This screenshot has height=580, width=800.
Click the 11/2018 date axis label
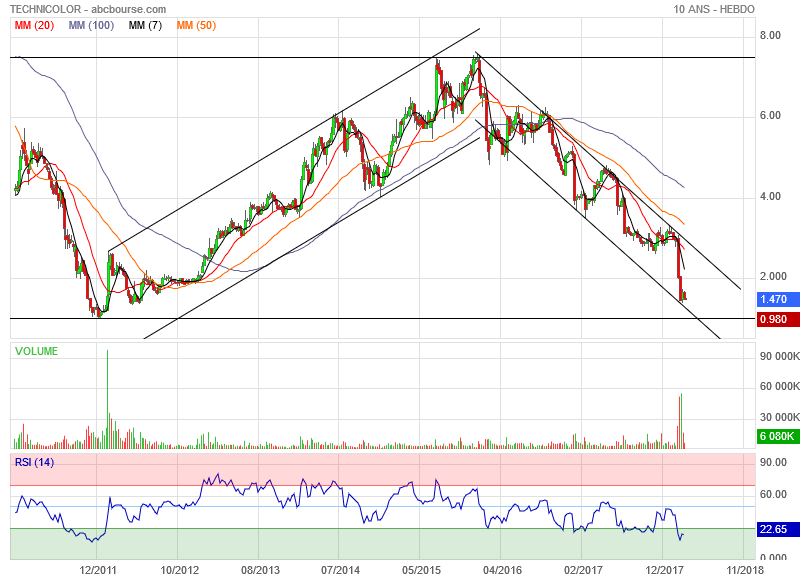point(744,568)
